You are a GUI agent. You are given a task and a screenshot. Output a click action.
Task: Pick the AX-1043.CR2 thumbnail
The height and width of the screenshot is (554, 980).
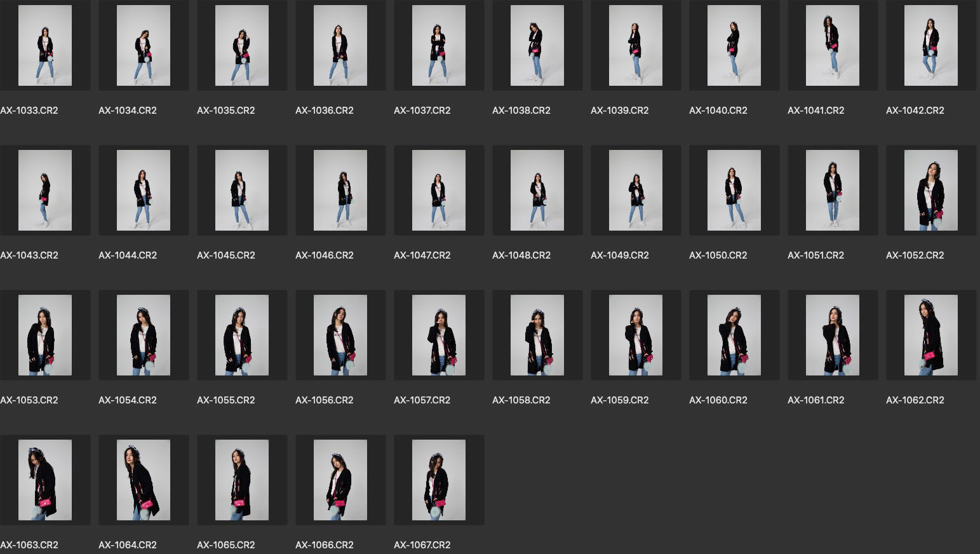click(45, 191)
